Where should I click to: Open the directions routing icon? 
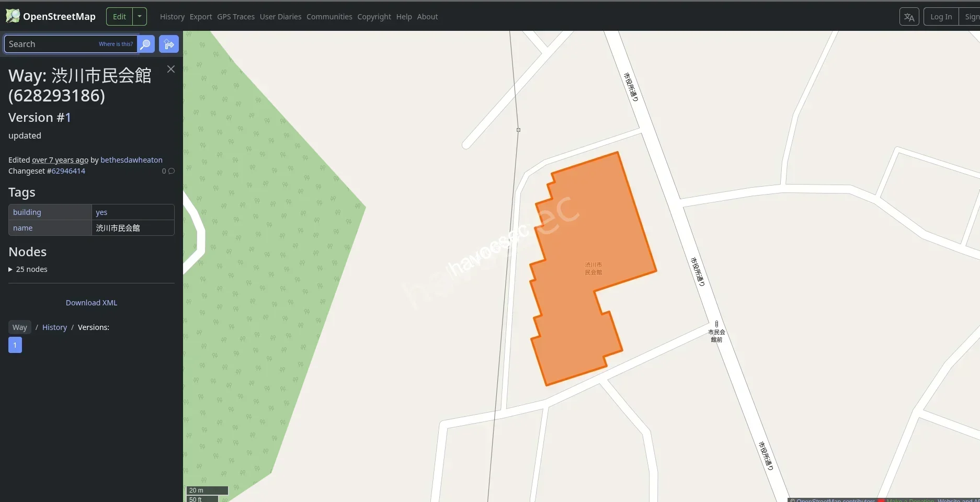[168, 44]
